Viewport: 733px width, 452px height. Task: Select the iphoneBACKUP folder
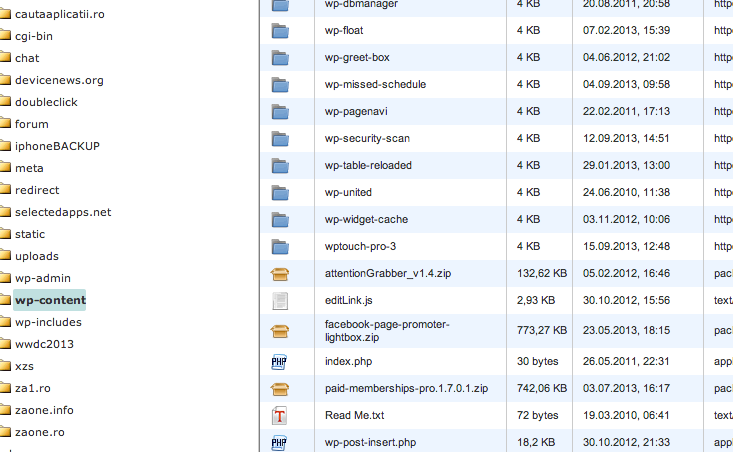(57, 146)
